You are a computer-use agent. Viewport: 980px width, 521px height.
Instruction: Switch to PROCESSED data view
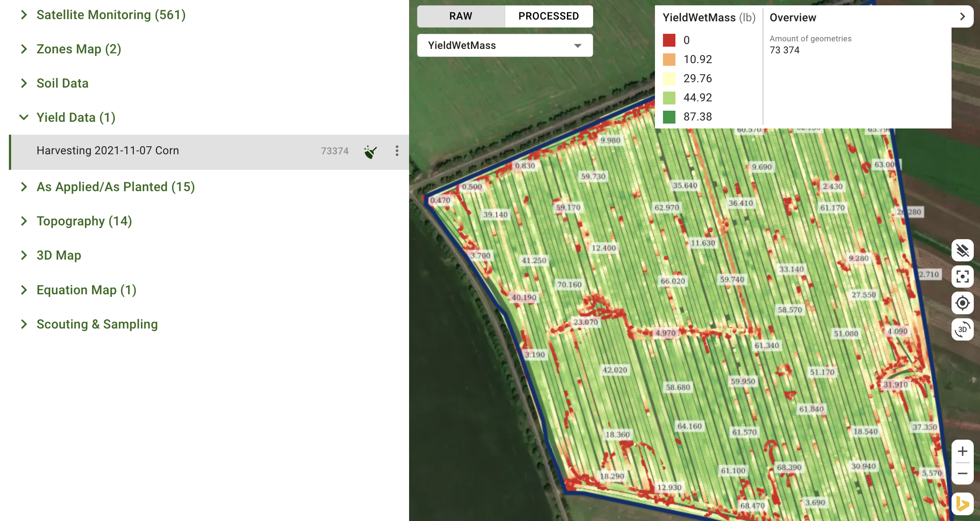(548, 16)
